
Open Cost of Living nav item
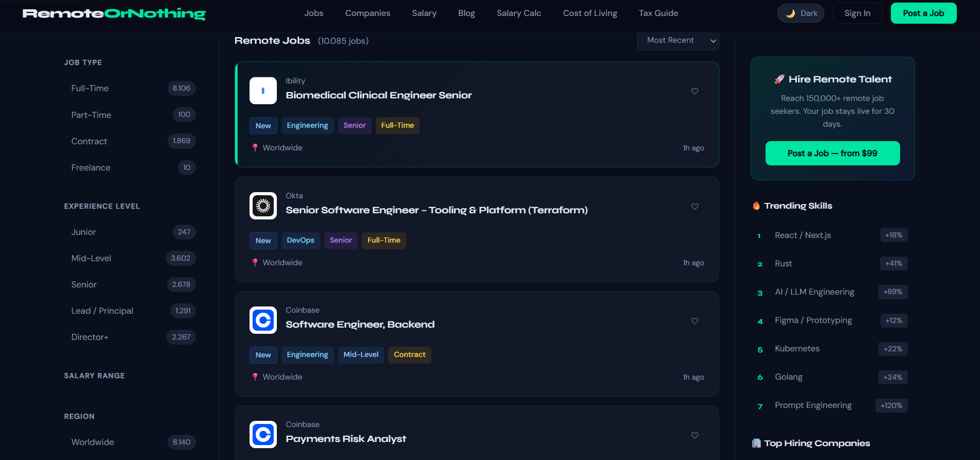[590, 13]
